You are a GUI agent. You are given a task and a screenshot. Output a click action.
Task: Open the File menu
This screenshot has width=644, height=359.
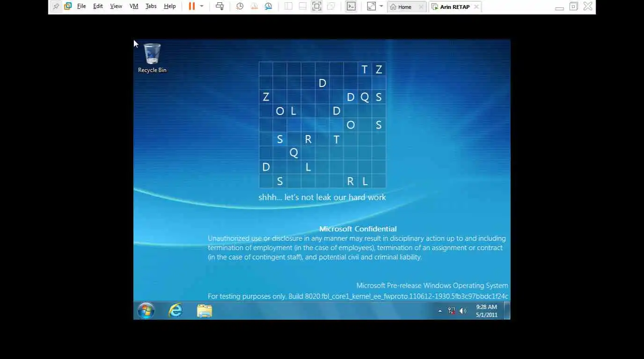point(81,7)
